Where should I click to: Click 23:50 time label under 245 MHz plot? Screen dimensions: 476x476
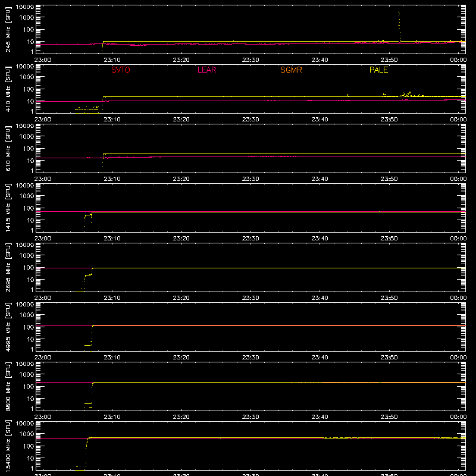click(x=389, y=60)
